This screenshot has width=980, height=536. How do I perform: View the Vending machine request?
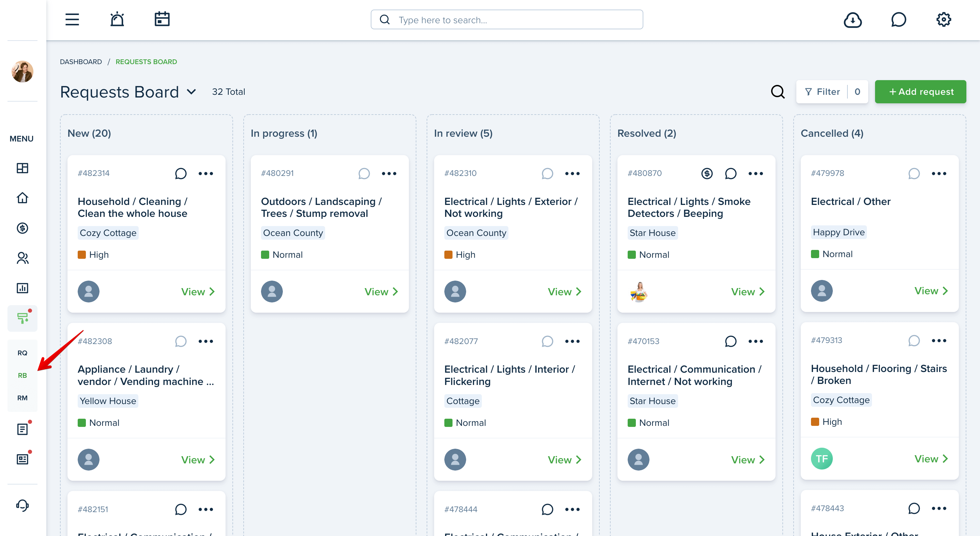198,460
